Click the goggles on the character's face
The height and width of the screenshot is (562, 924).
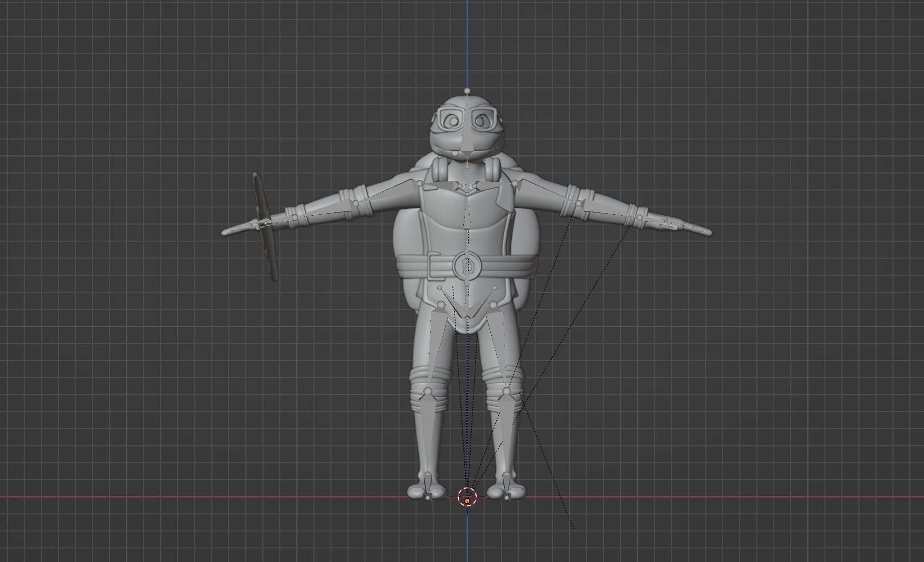pos(467,119)
